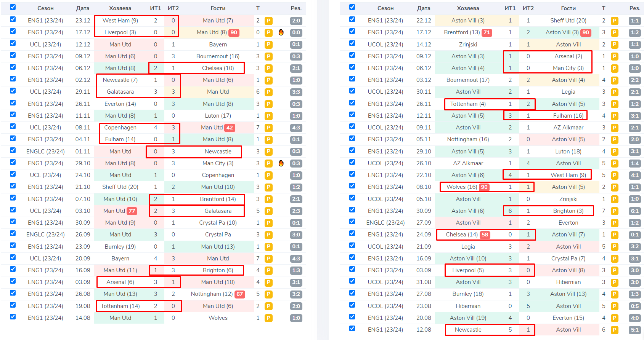
Task: Open the 6:1 result for Aston Vill vs Brighton
Action: click(x=634, y=211)
